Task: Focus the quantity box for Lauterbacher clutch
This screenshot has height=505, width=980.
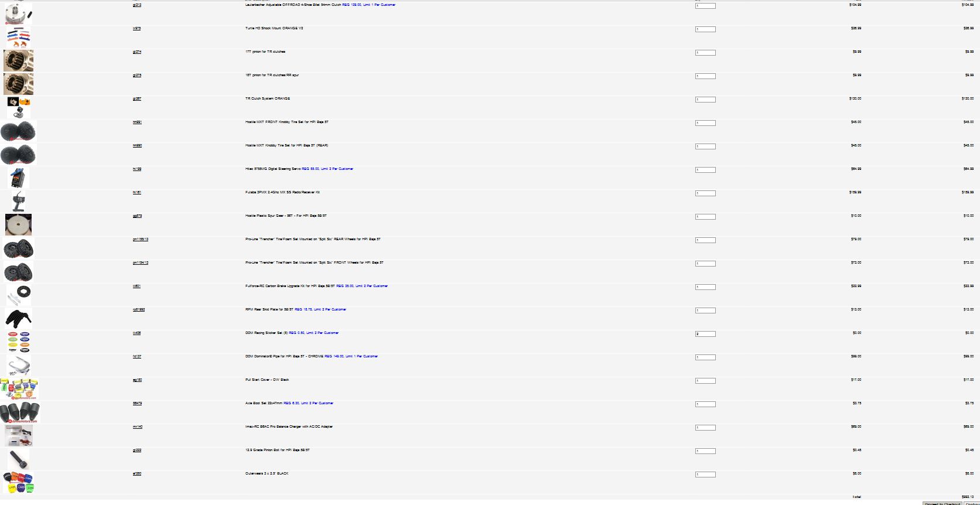Action: click(705, 6)
